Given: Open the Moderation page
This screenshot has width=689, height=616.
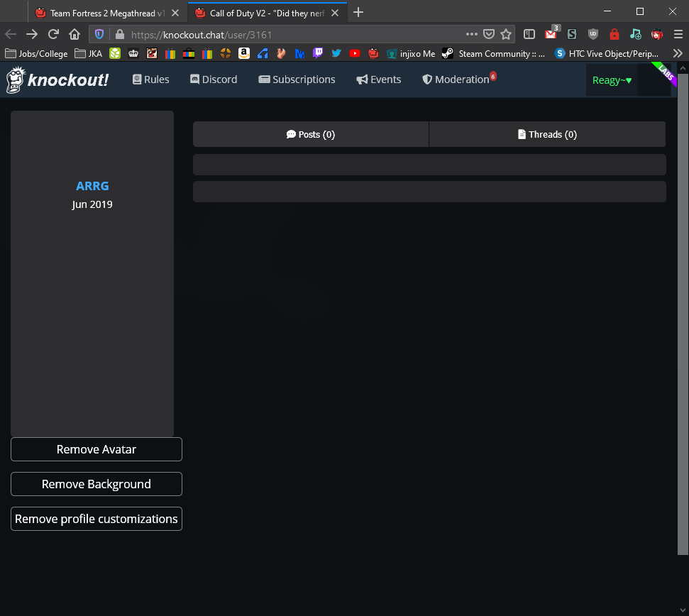Looking at the screenshot, I should click(x=459, y=79).
